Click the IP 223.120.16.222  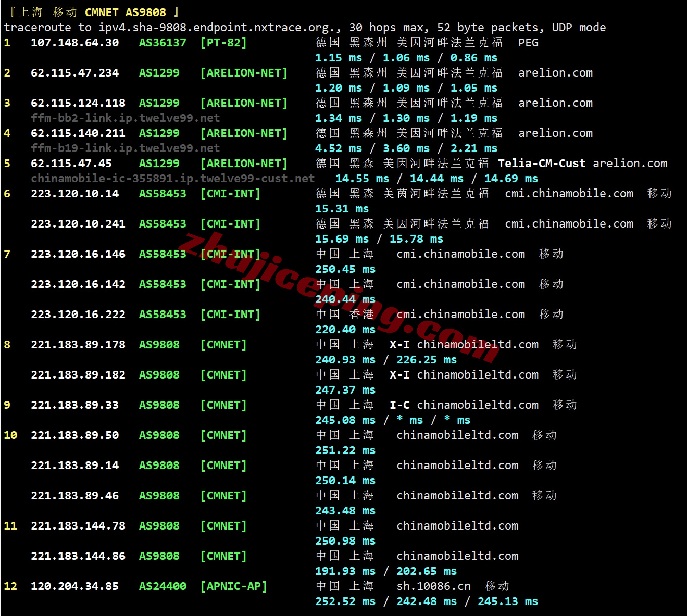tap(78, 315)
